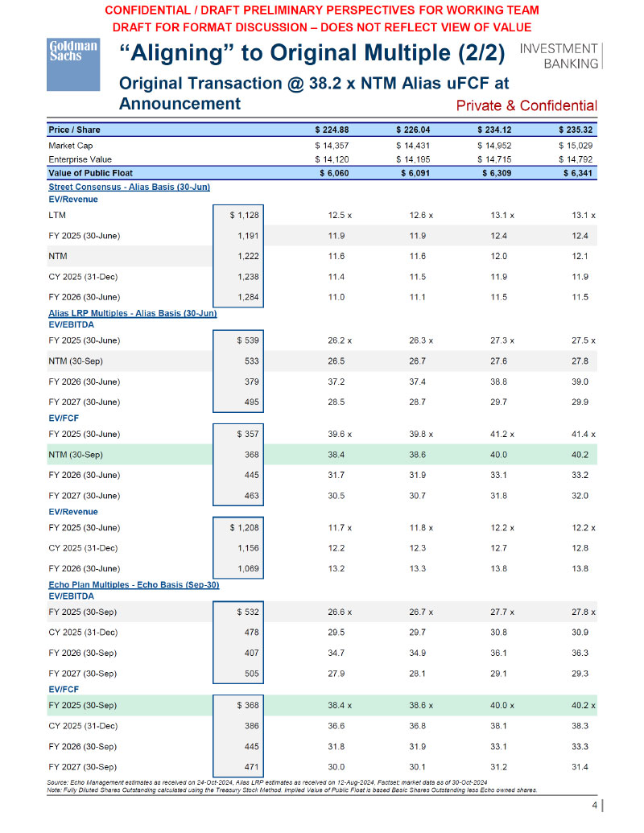This screenshot has width=644, height=833.
Task: Click the '495' FY 2027 EBITDA figure
Action: tap(252, 402)
